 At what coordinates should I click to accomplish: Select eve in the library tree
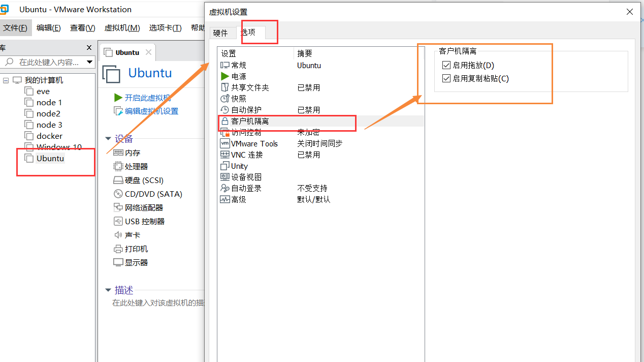pos(43,92)
